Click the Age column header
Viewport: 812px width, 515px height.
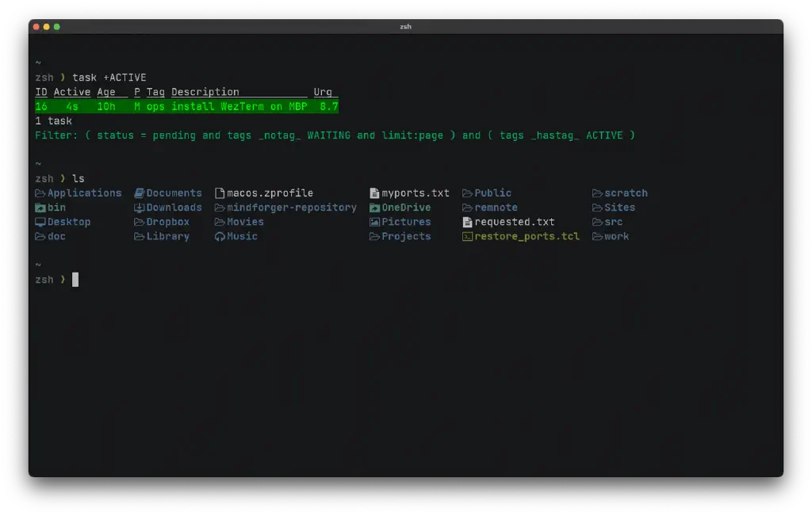pyautogui.click(x=106, y=92)
